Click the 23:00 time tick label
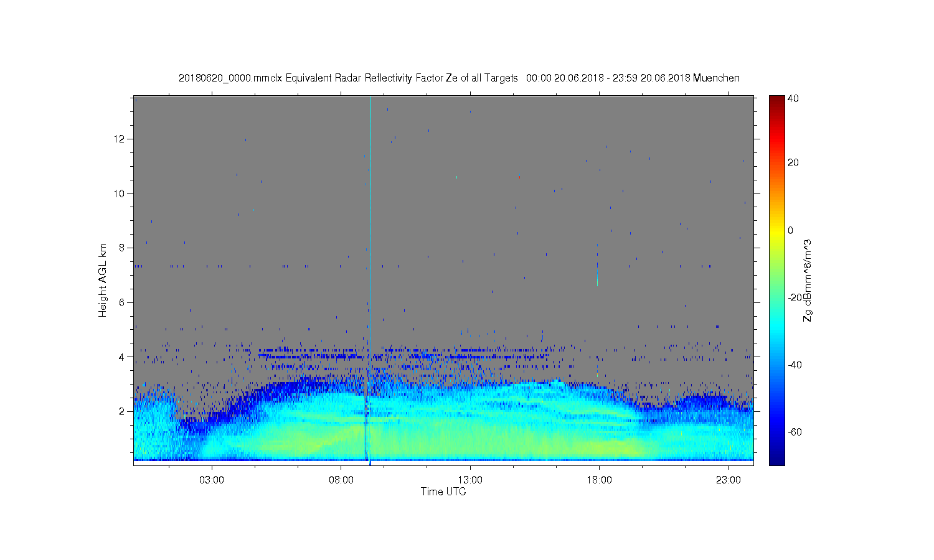Viewport: 934px width, 560px height. tap(729, 480)
